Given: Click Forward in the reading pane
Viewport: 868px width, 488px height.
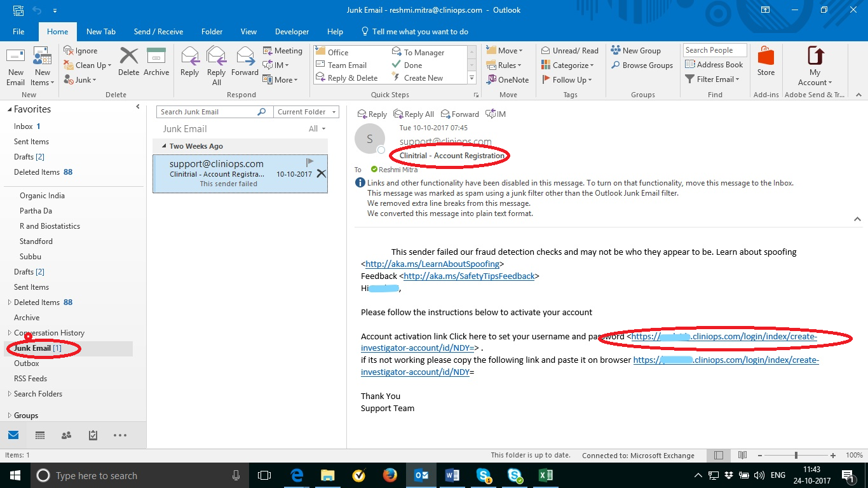Looking at the screenshot, I should 459,114.
